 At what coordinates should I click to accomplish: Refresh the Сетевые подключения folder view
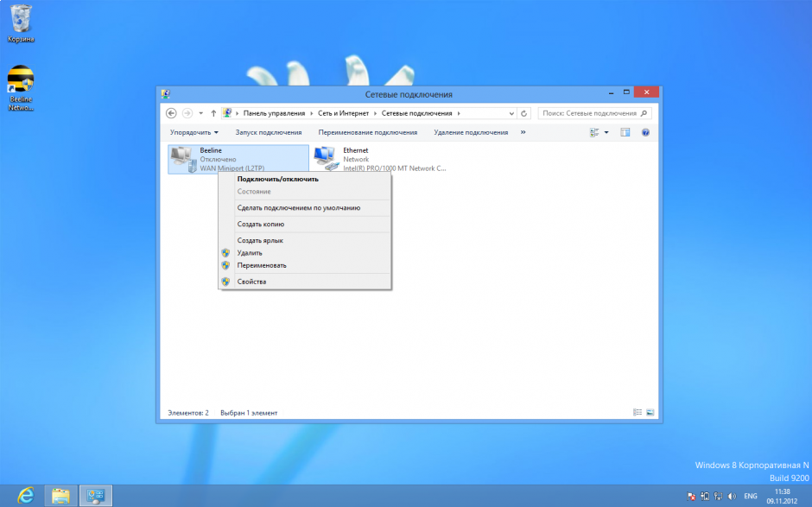coord(524,113)
